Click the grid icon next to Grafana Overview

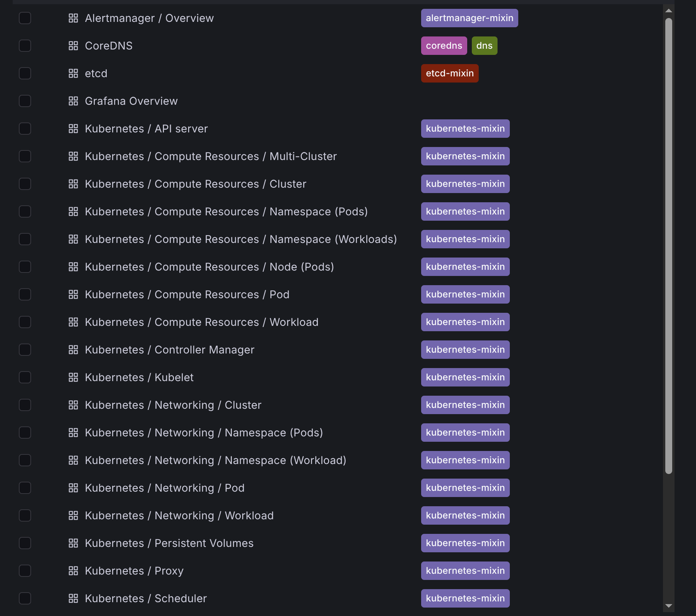pos(73,101)
